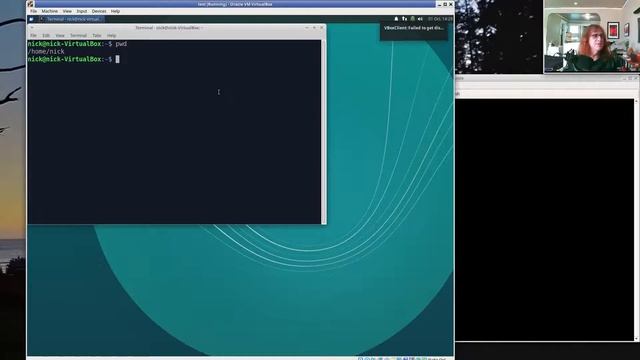Open the VirtualBox Devices menu
640x360 pixels.
tap(99, 11)
